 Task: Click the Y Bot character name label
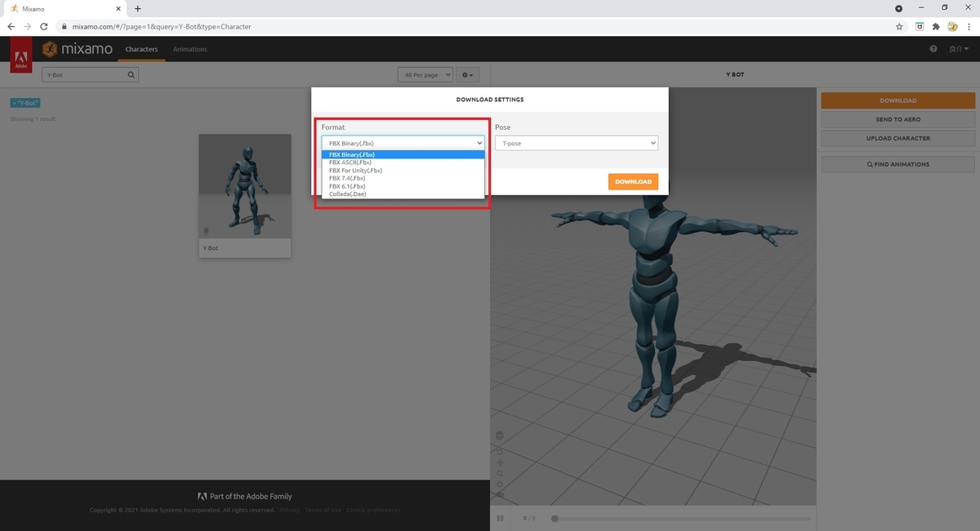coord(211,248)
